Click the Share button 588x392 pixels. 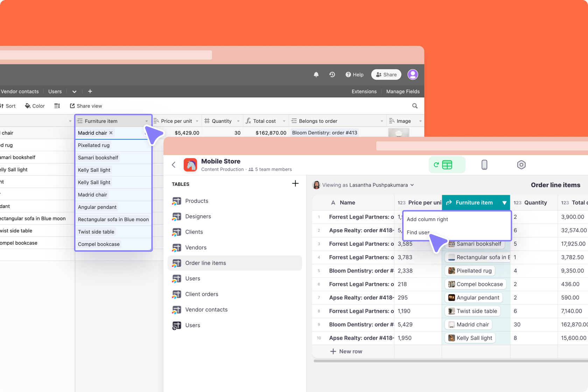pyautogui.click(x=386, y=75)
